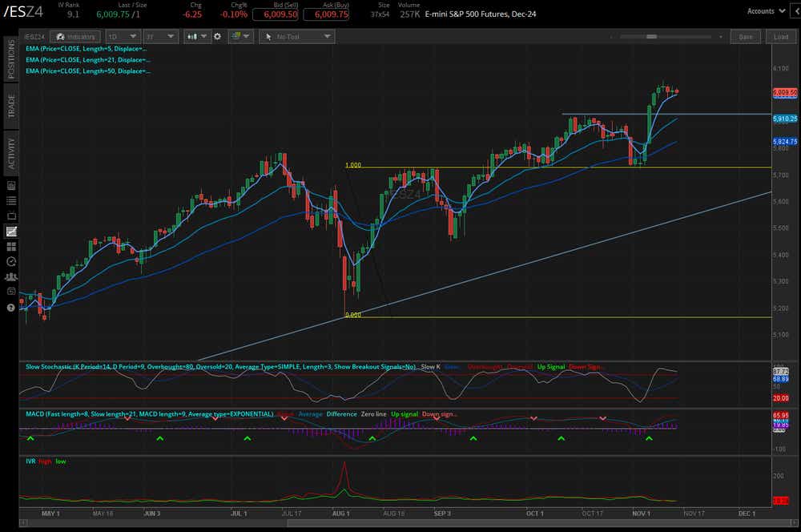
Task: Expand the No Tool drawing dropdown
Action: coord(296,36)
